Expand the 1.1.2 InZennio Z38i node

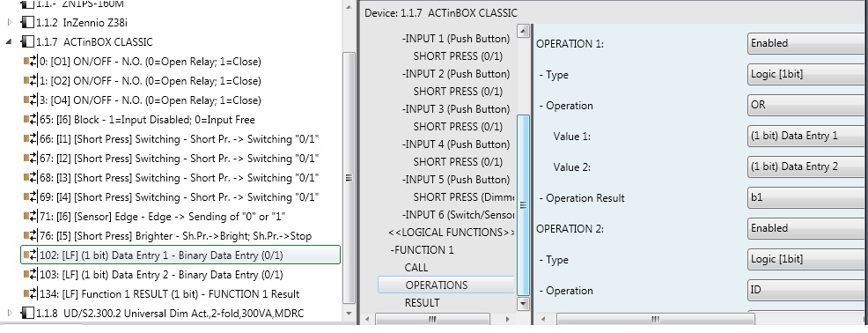pyautogui.click(x=10, y=23)
